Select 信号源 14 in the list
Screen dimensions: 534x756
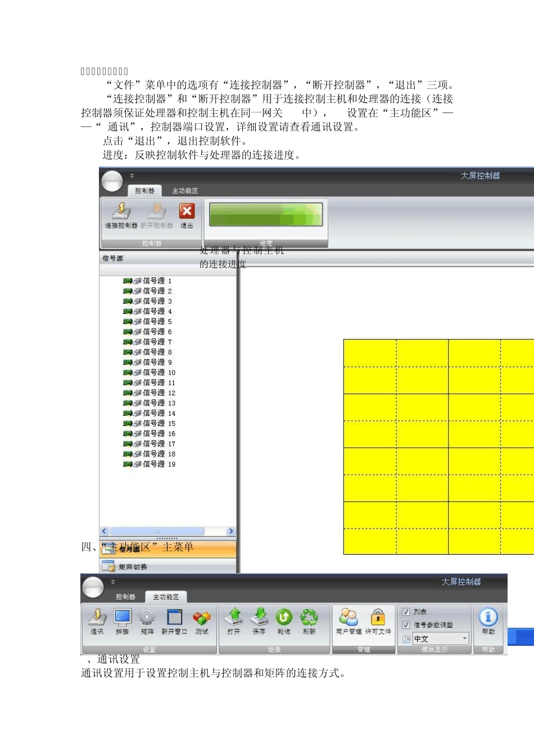tap(149, 413)
